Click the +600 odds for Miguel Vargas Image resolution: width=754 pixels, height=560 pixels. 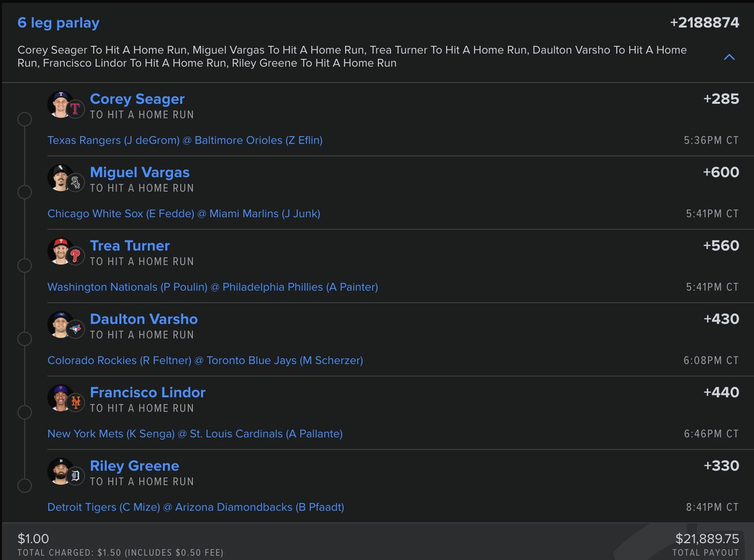(x=721, y=173)
